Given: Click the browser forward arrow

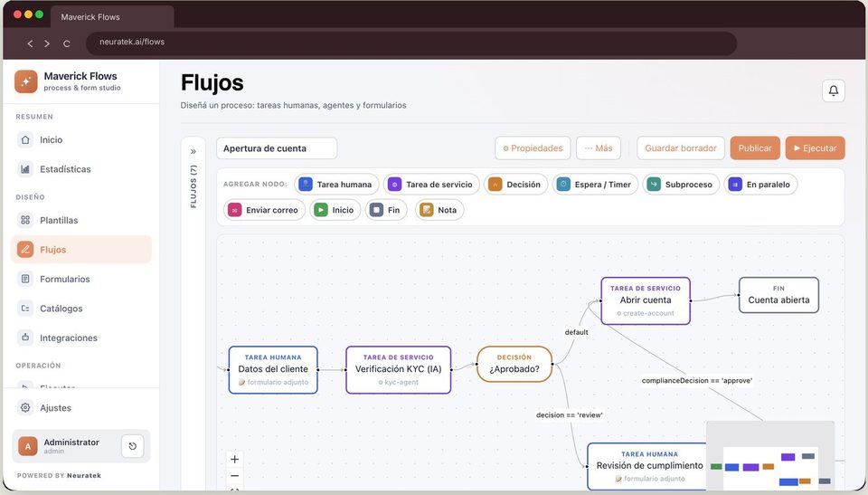Looking at the screenshot, I should [x=47, y=43].
